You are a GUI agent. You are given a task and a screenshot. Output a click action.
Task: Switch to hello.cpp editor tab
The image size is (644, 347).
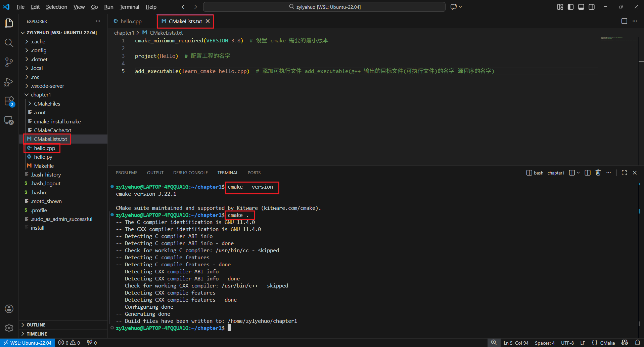[132, 21]
